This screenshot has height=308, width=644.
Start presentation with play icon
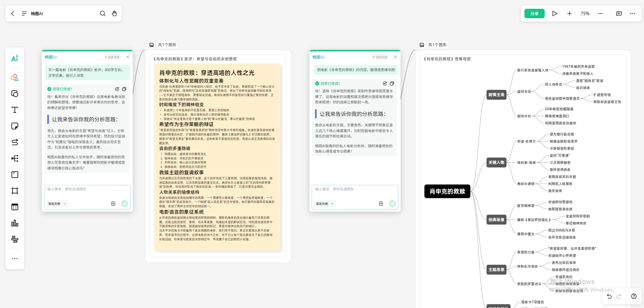coord(555,13)
